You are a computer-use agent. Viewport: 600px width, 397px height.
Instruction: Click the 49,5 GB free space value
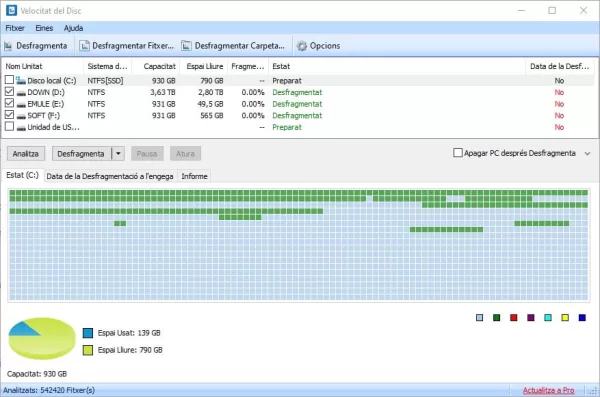(210, 104)
